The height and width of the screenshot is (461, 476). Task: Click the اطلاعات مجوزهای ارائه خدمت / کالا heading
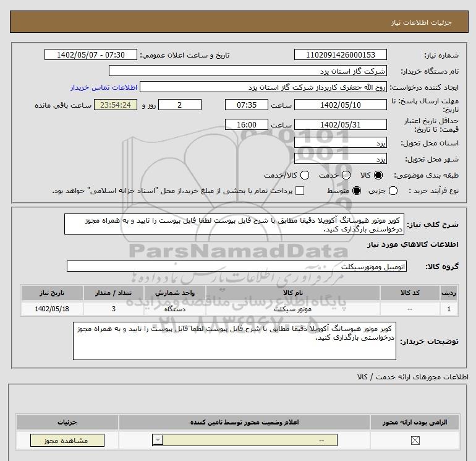coord(413,377)
